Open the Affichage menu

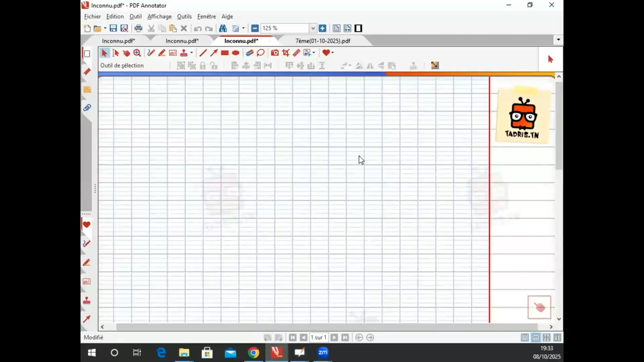(x=159, y=16)
